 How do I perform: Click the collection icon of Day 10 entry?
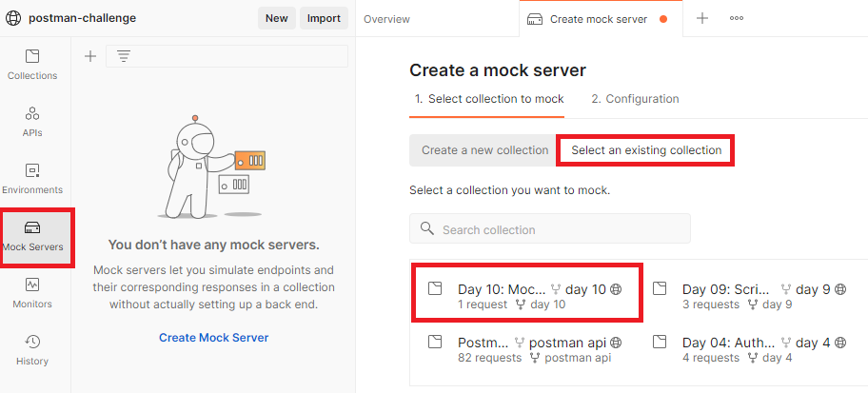pyautogui.click(x=435, y=288)
